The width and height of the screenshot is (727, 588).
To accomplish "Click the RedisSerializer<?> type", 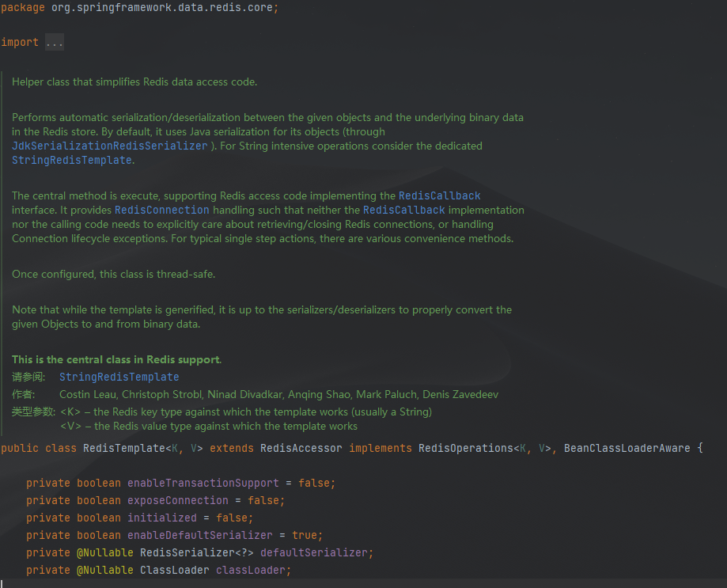I will pos(197,552).
